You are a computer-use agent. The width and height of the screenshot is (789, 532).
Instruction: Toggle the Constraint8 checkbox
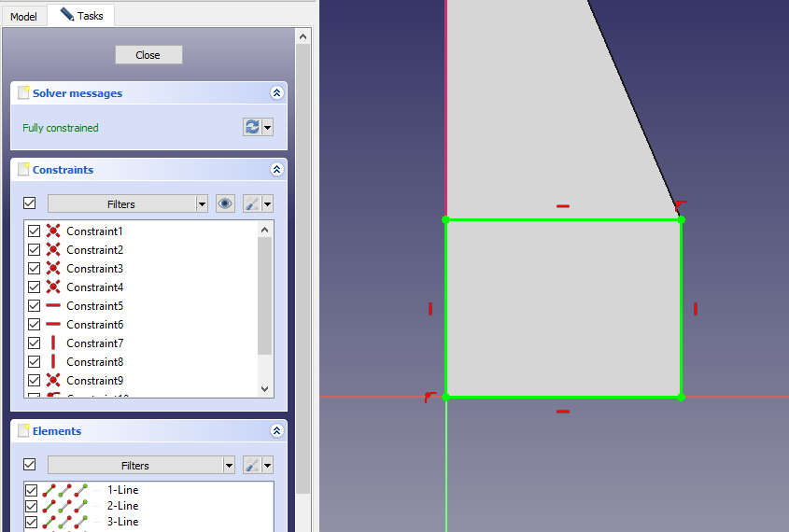click(35, 362)
